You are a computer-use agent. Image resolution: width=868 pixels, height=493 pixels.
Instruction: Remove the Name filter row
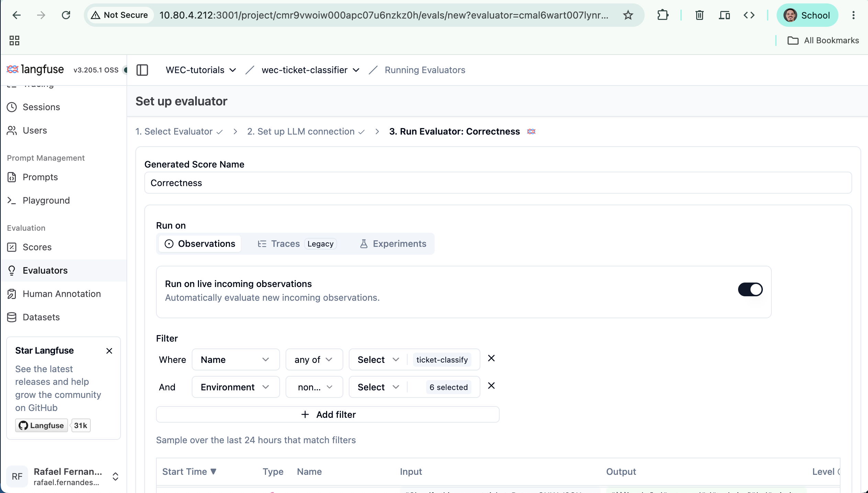click(x=491, y=358)
